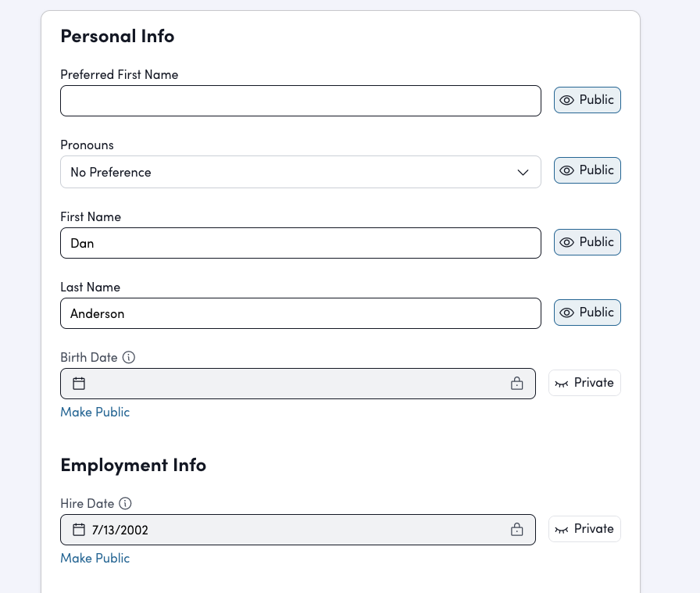Click the lock icon in Birth Date field
The height and width of the screenshot is (593, 700).
point(516,384)
